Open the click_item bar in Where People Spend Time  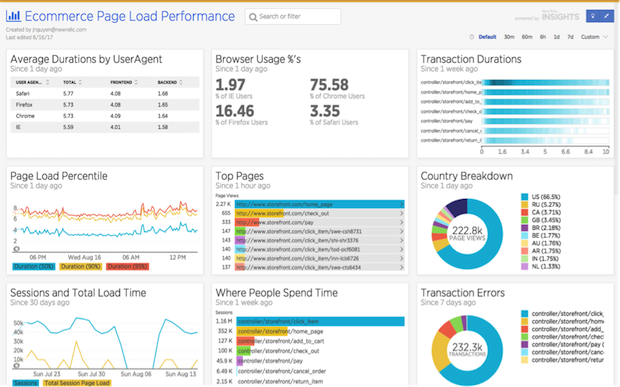[x=320, y=321]
